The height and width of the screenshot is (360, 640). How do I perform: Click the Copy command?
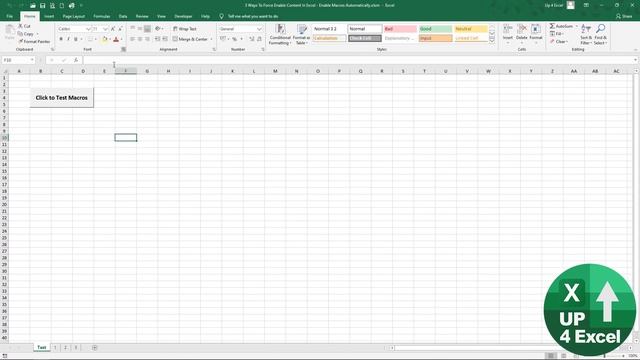pyautogui.click(x=26, y=34)
